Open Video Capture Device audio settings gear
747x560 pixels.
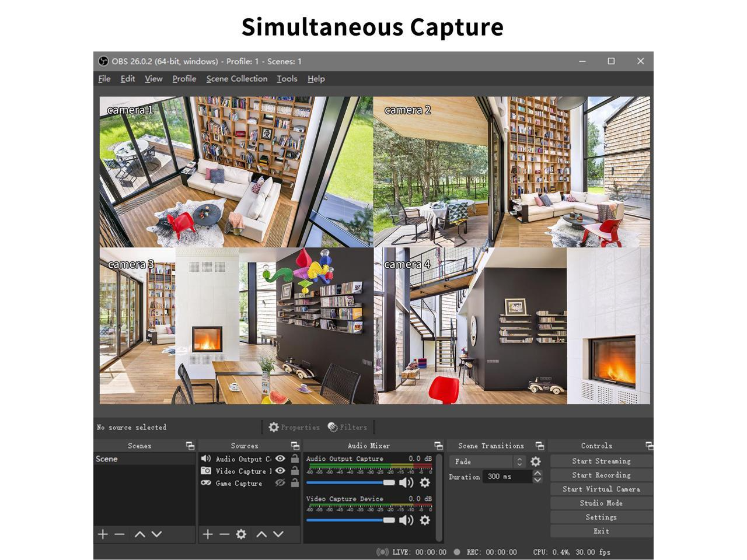pos(425,520)
